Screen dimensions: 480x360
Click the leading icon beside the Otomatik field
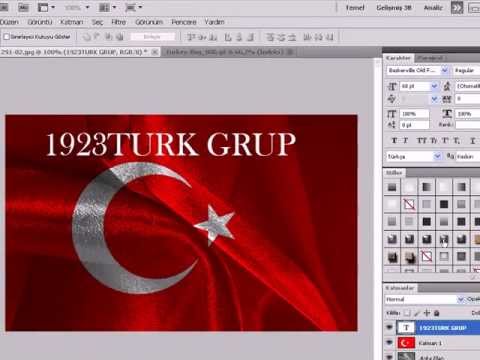(x=447, y=86)
